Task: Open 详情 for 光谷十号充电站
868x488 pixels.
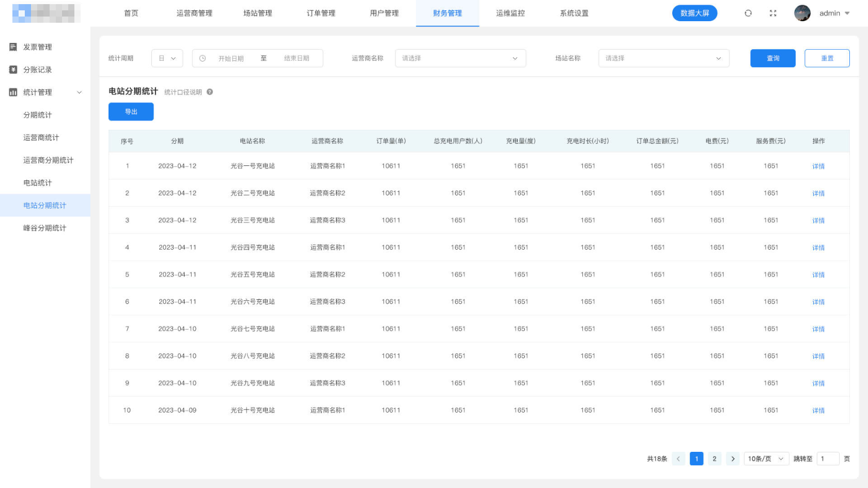Action: pos(818,410)
